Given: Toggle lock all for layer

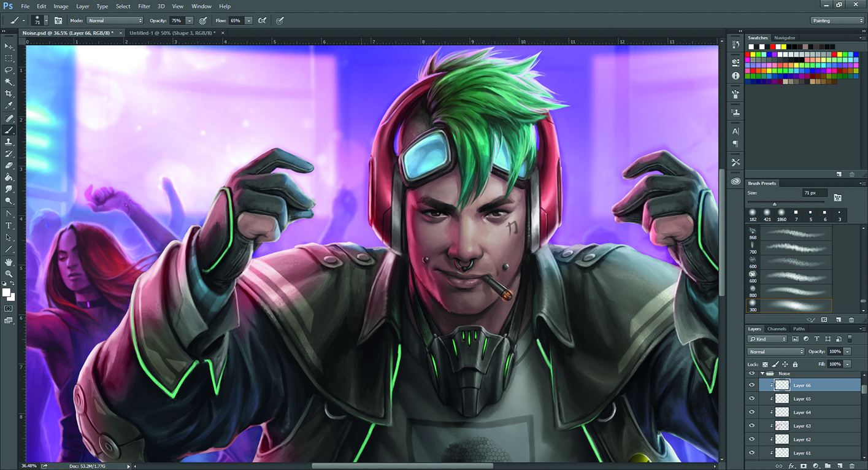Looking at the screenshot, I should (x=795, y=364).
